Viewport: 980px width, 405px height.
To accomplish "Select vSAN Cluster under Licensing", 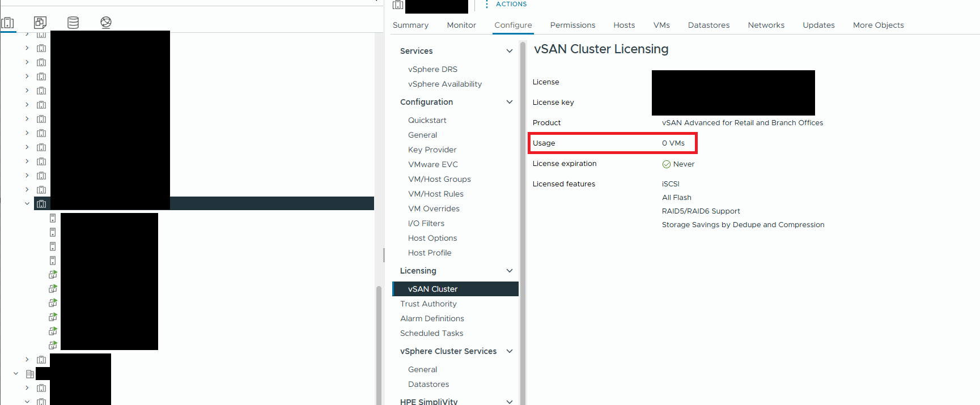I will coord(455,289).
